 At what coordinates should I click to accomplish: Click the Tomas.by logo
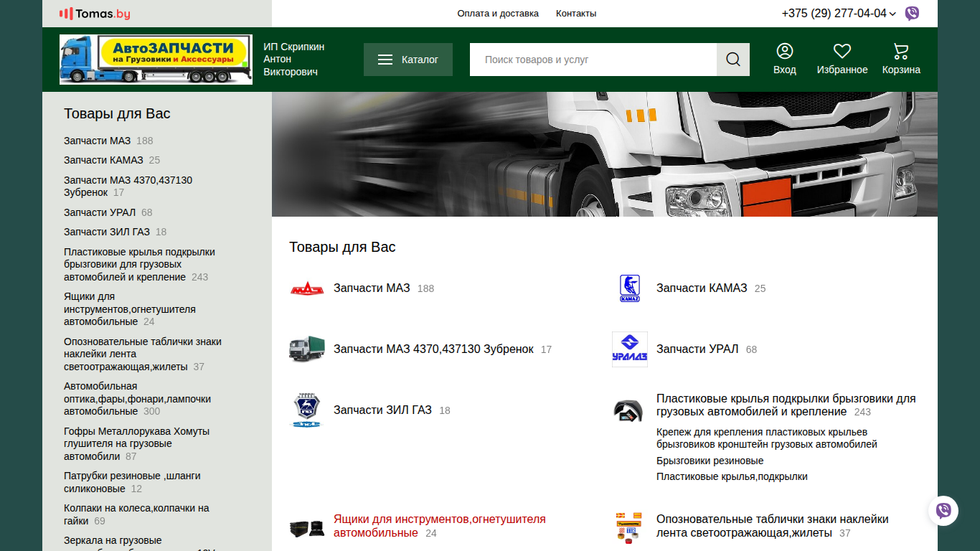95,14
